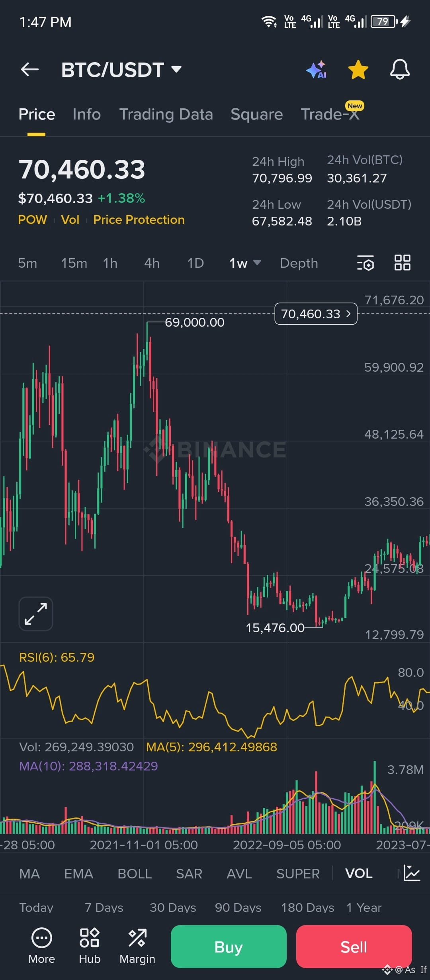Select the 1h timeframe
Image resolution: width=430 pixels, height=980 pixels.
[x=110, y=263]
